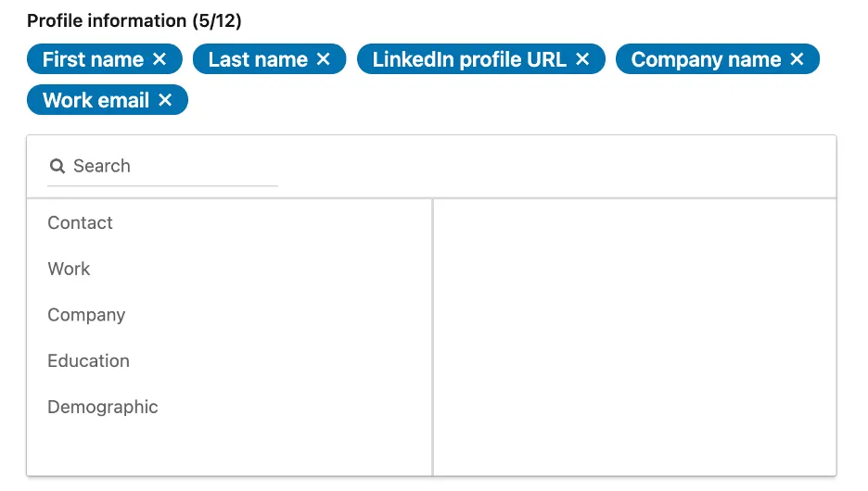
Task: Click the LinkedIn profile URL chip label
Action: click(x=469, y=59)
